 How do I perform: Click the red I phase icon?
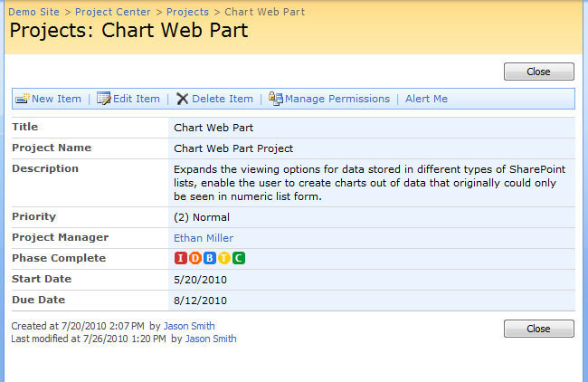point(180,259)
